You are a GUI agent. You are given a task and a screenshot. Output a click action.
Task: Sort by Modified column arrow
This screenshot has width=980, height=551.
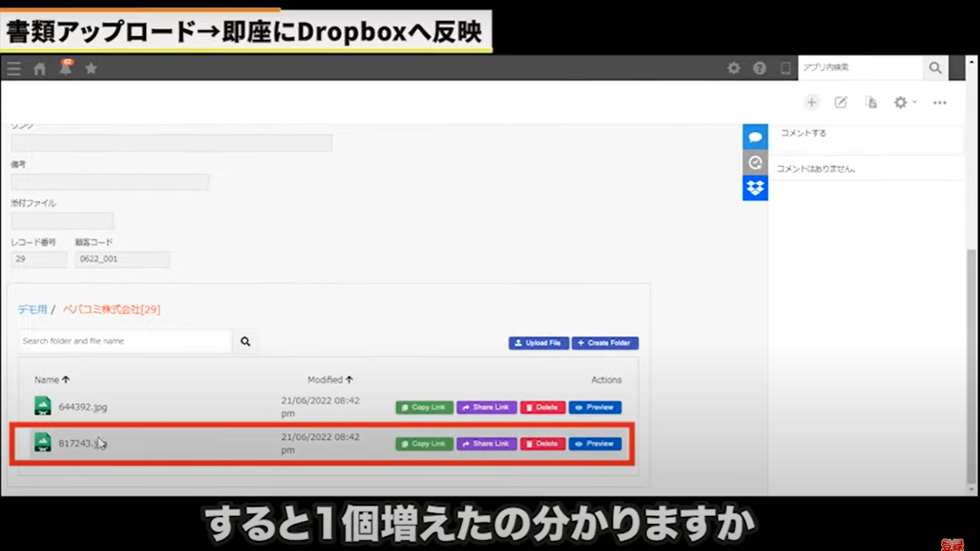(349, 379)
